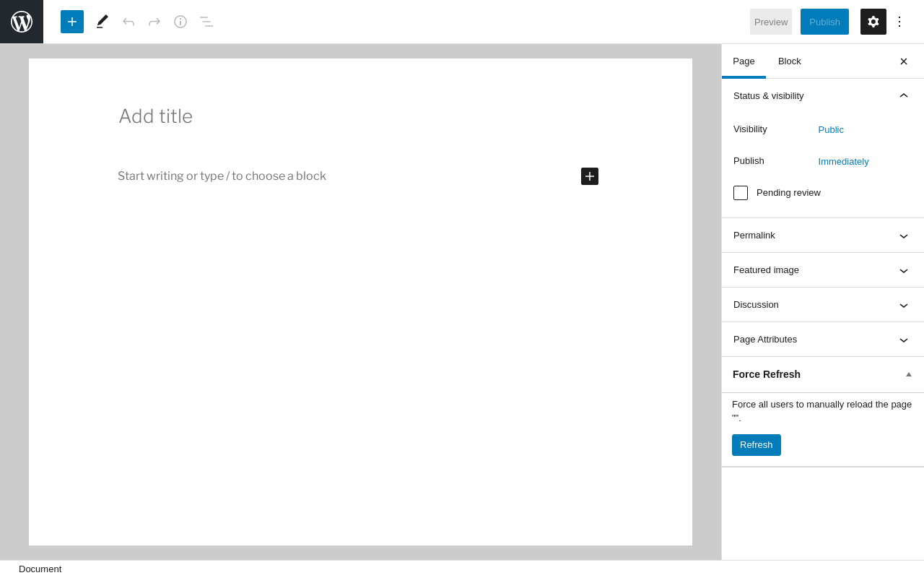The image size is (924, 578).
Task: Select Document in the bottom breadcrumb
Action: (x=40, y=569)
